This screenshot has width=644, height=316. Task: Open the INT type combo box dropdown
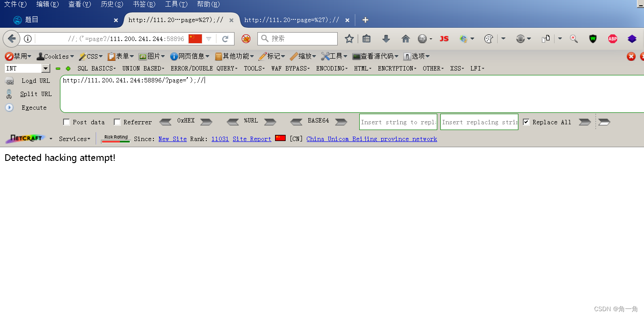pyautogui.click(x=46, y=68)
